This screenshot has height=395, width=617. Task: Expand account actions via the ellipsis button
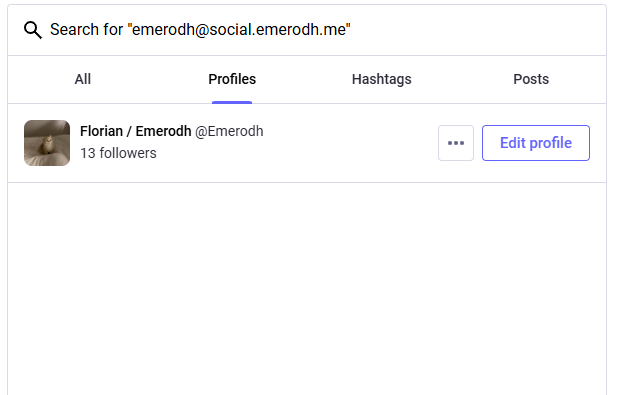[x=456, y=143]
